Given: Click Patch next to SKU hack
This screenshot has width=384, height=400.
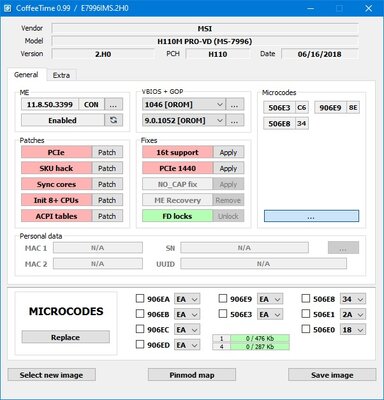Looking at the screenshot, I should pyautogui.click(x=107, y=168).
